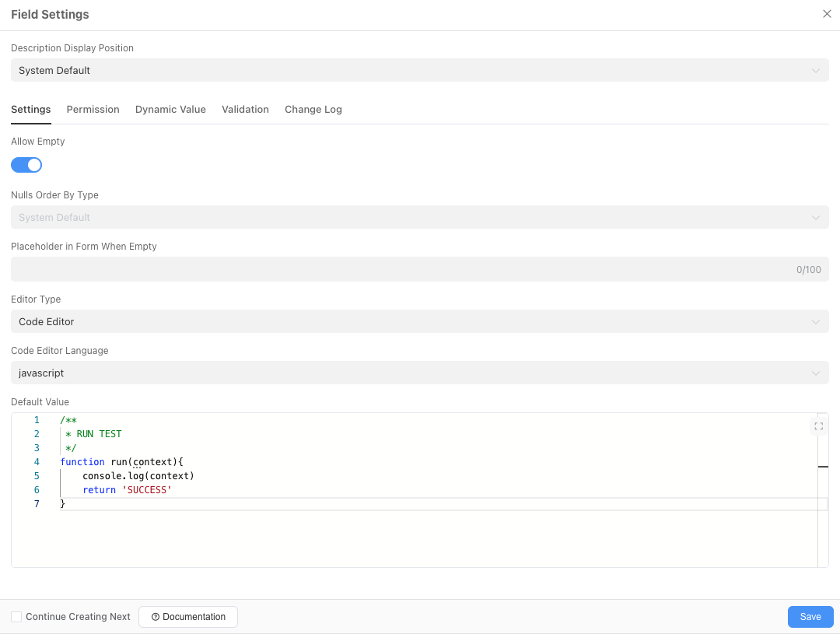Click the chevron on Code Editor Language dropdown

[x=816, y=373]
